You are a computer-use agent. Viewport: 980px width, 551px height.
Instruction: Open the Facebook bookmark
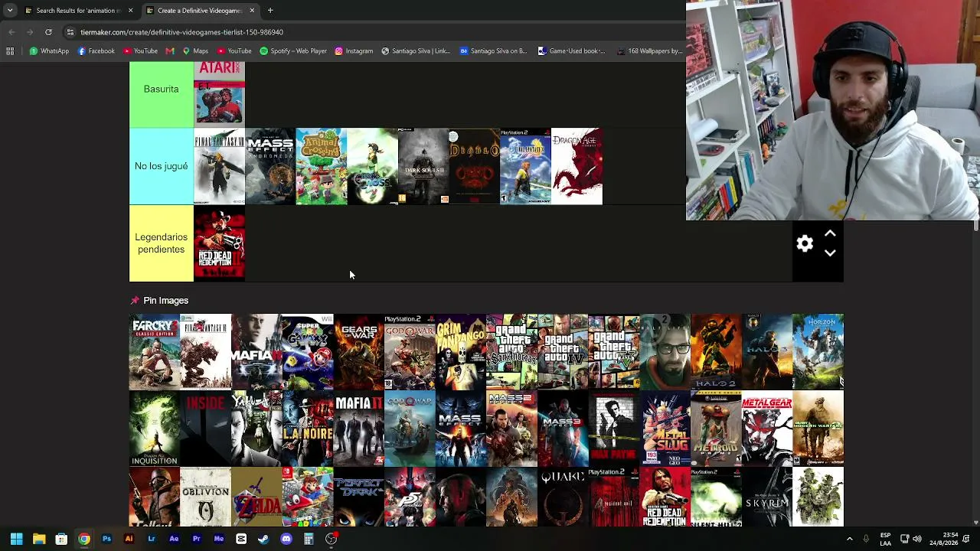click(96, 51)
